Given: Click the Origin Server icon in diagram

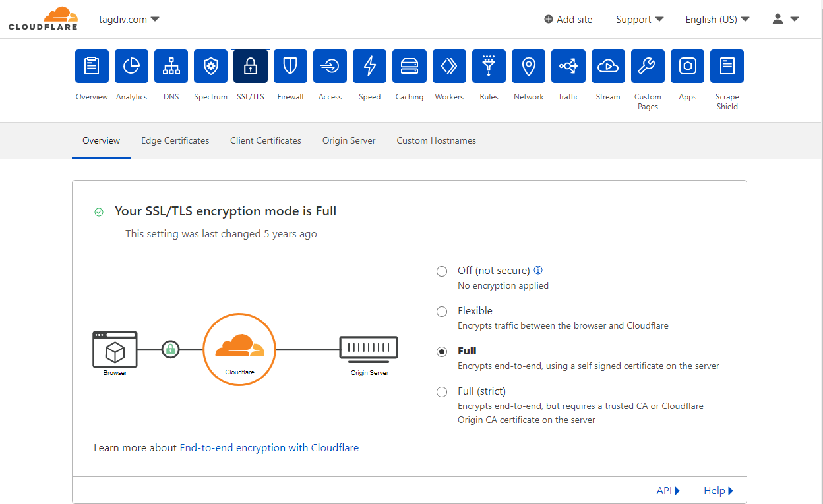Looking at the screenshot, I should pyautogui.click(x=369, y=349).
